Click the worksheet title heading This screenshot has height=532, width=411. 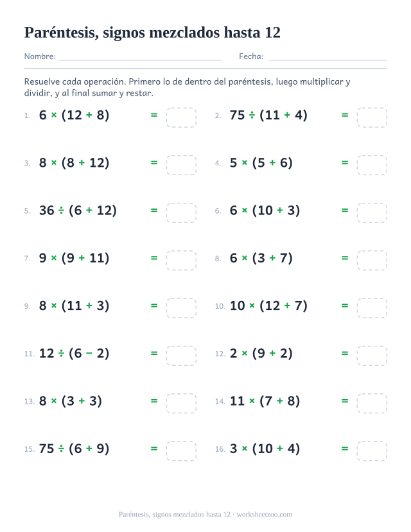click(x=152, y=33)
